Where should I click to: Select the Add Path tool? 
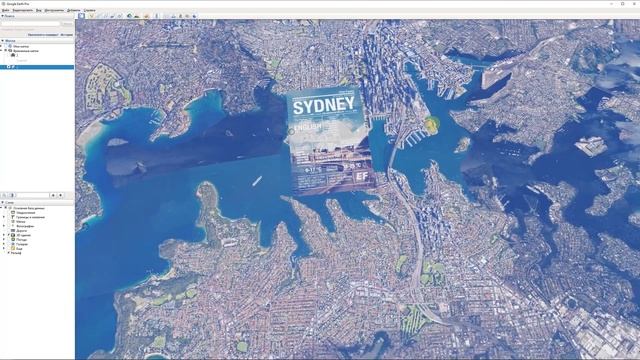pos(105,16)
